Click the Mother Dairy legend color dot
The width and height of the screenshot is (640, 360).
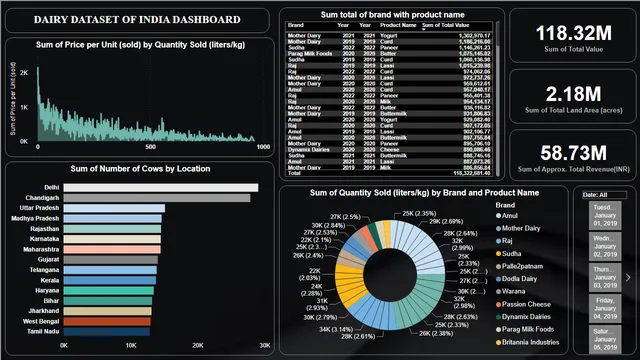tap(498, 229)
